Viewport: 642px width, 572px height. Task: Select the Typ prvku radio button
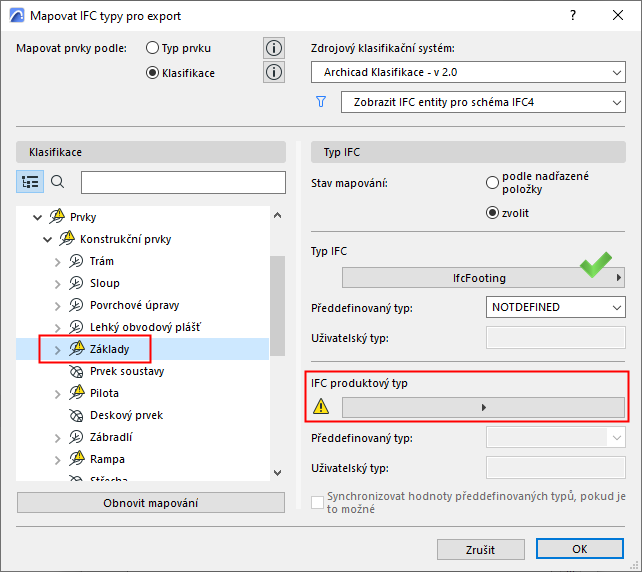pyautogui.click(x=153, y=48)
